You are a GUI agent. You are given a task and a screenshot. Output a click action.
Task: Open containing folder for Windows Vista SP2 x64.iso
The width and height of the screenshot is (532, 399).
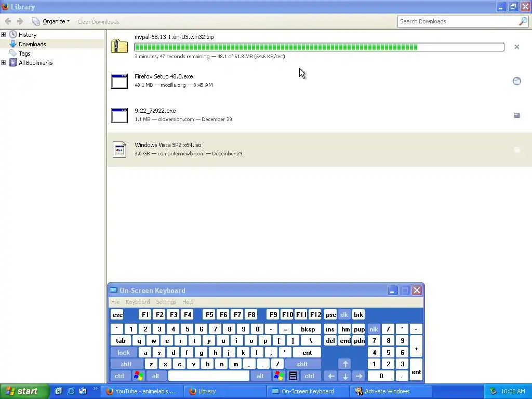click(x=517, y=150)
